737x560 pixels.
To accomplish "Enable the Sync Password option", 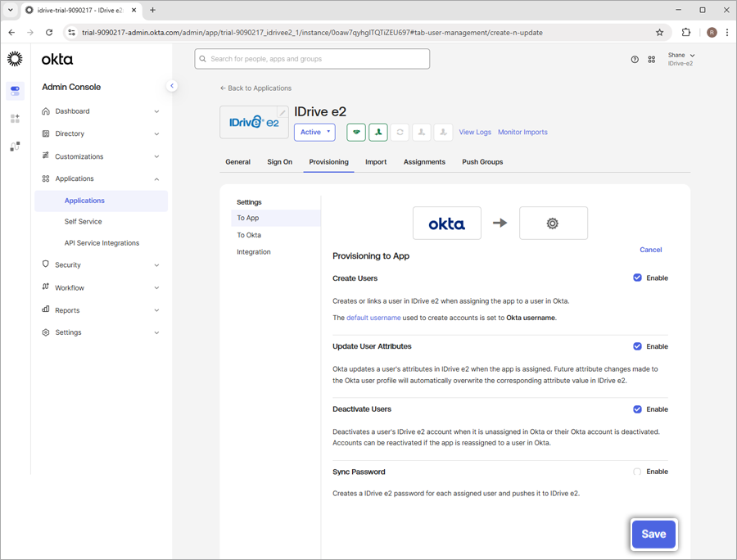I will (637, 472).
